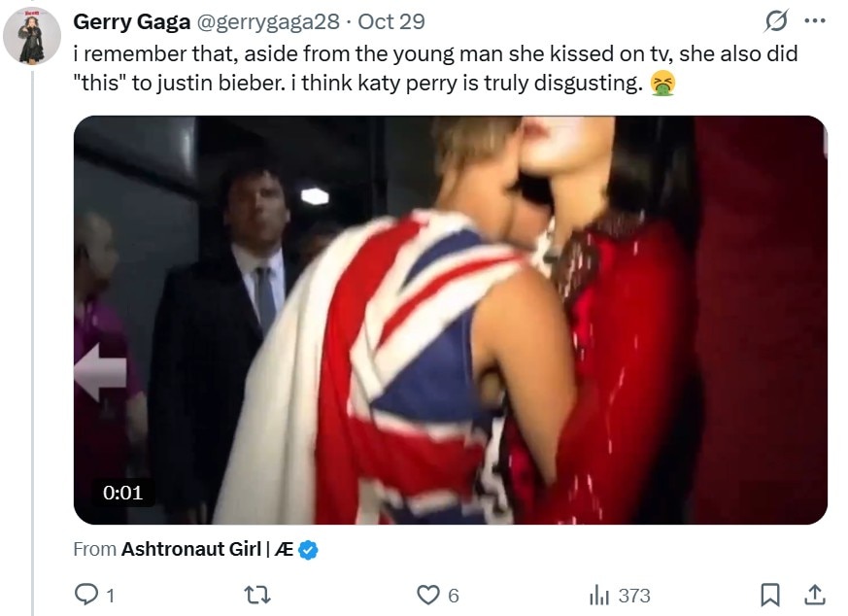Bookmark this post

[770, 595]
